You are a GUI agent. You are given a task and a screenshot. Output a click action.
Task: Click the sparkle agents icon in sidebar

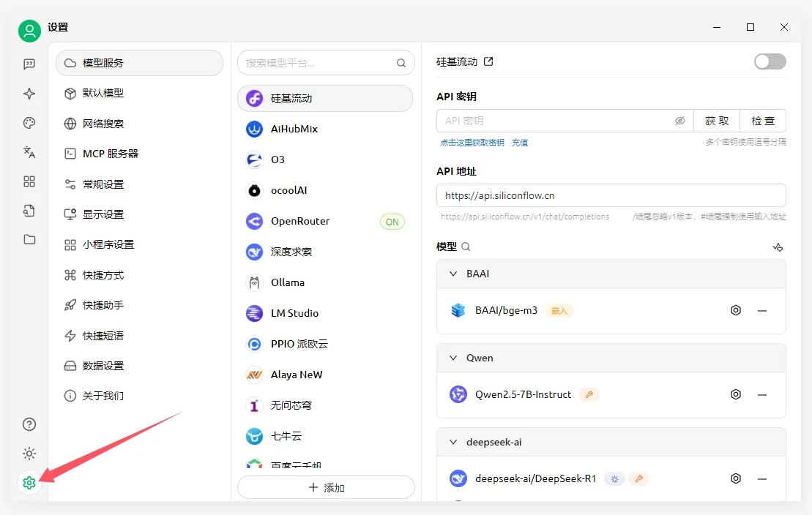[29, 94]
